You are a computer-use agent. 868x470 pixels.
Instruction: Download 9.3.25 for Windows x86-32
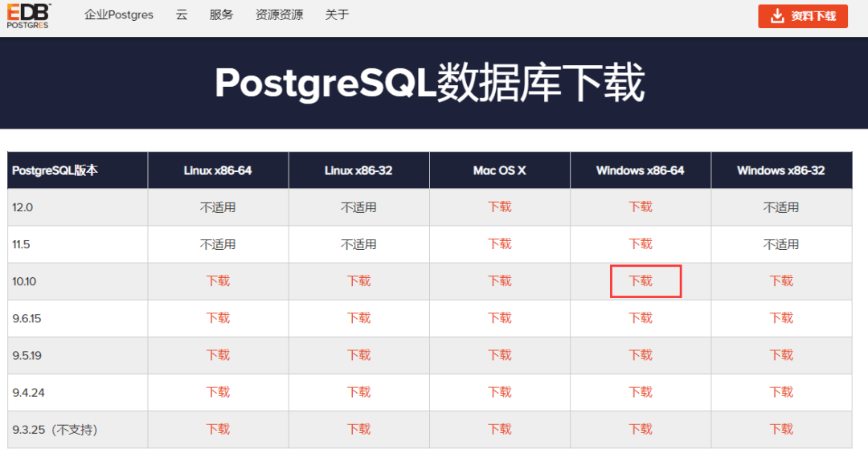click(x=781, y=430)
